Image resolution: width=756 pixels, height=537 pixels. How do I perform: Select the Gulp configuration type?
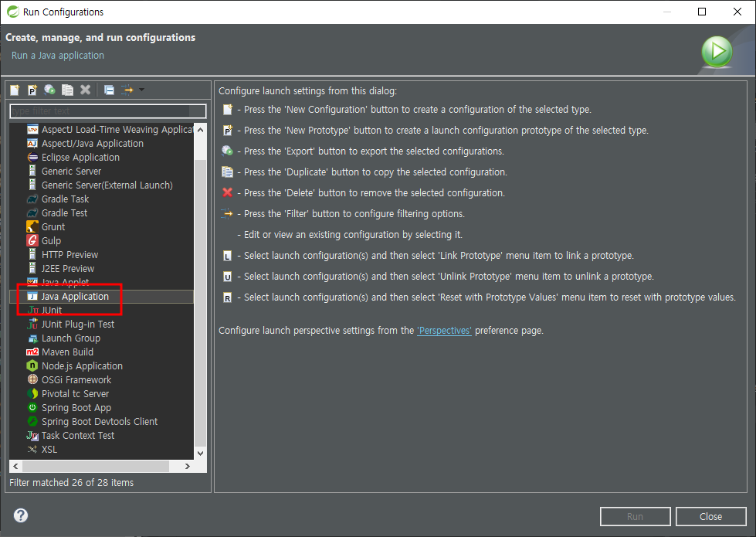(51, 241)
